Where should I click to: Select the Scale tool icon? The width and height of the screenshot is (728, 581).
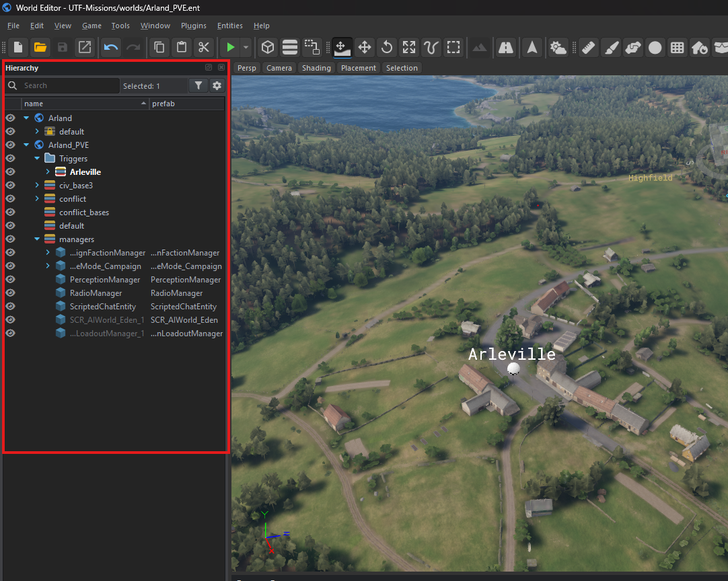click(409, 47)
